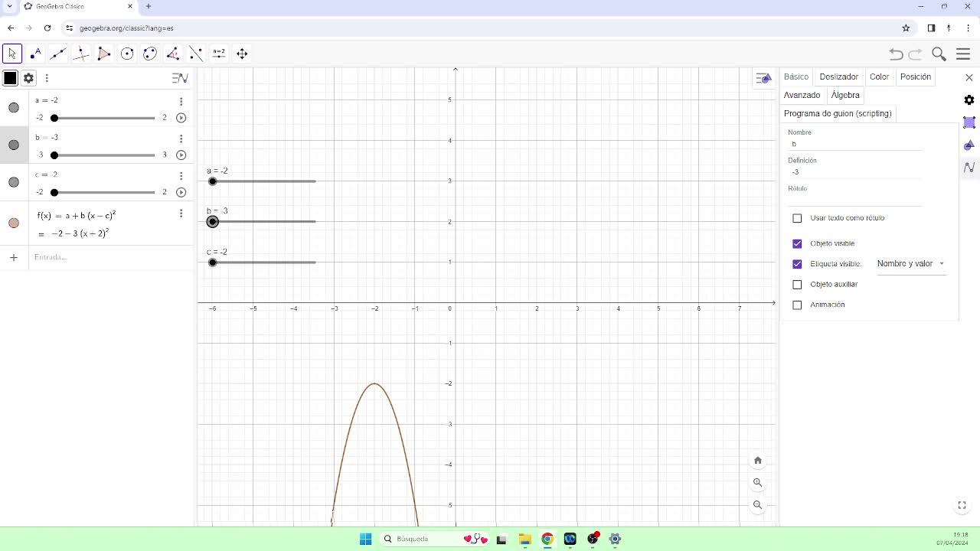Close the properties panel

tap(969, 77)
